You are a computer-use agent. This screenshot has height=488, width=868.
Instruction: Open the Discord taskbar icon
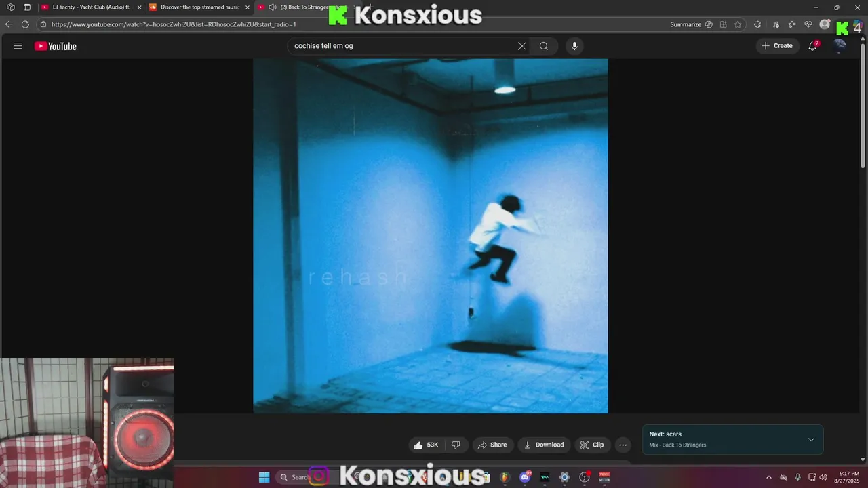coord(525,477)
